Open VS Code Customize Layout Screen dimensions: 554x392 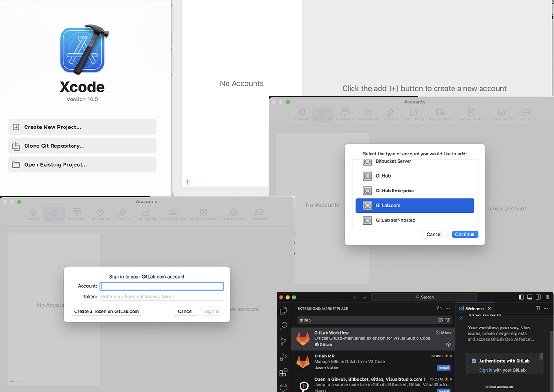tap(546, 297)
